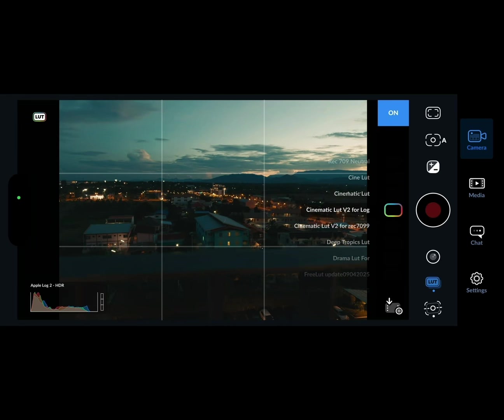Viewport: 504px width, 420px height.
Task: Open the blue LUT tool icon
Action: 433,282
